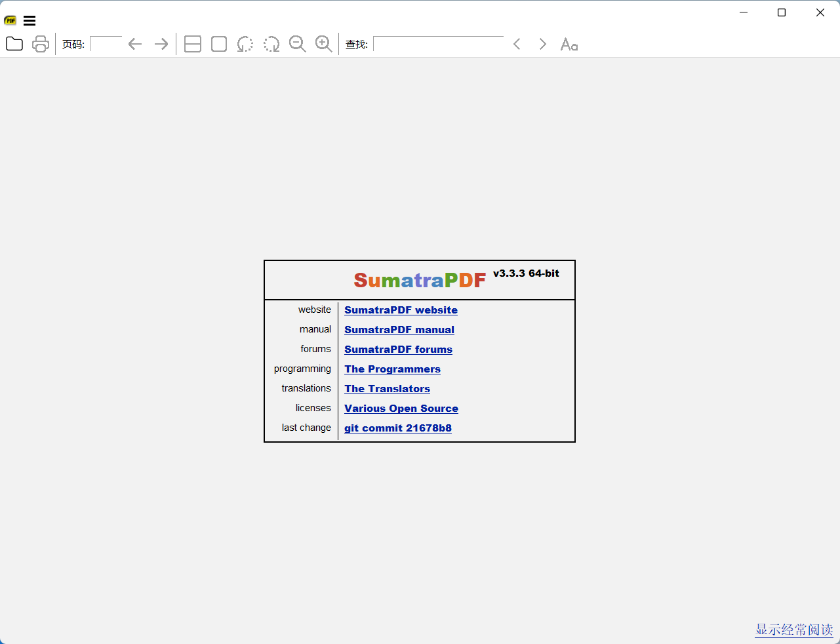Find next search result chevron

[542, 44]
